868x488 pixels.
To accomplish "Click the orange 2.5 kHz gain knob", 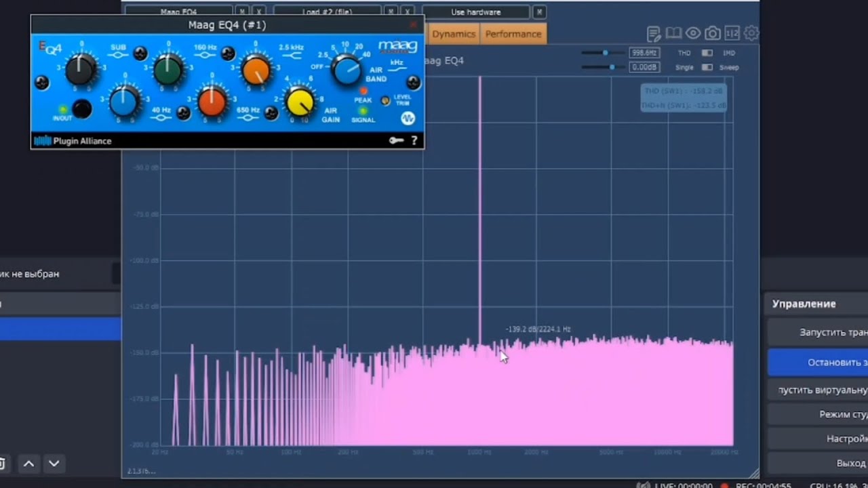I will (256, 70).
